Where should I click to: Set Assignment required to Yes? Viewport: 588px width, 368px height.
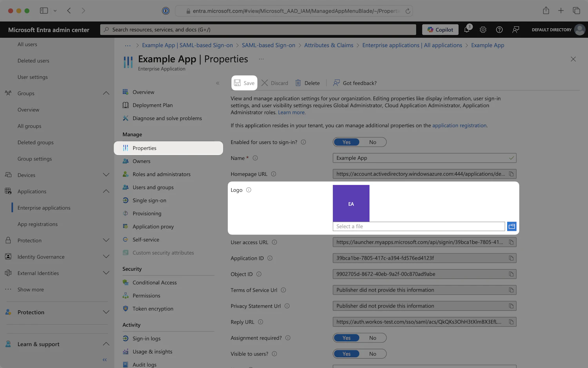(347, 338)
